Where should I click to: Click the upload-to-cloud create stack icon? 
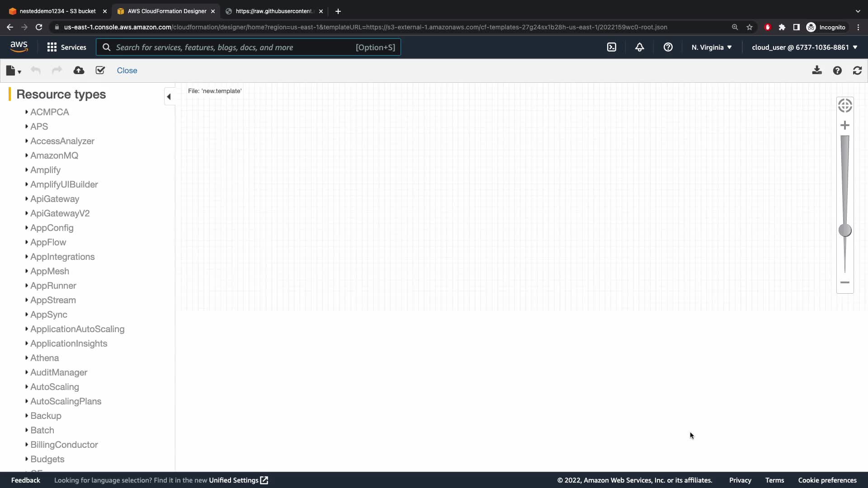(79, 70)
